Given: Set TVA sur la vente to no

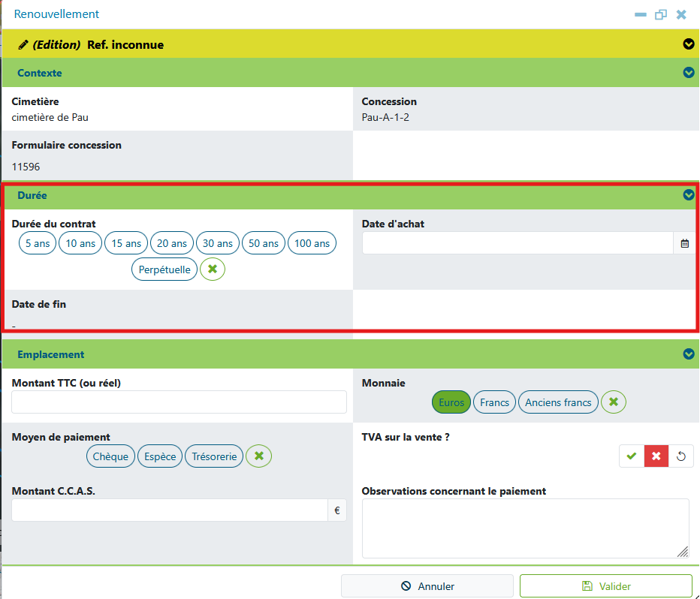Looking at the screenshot, I should (656, 456).
